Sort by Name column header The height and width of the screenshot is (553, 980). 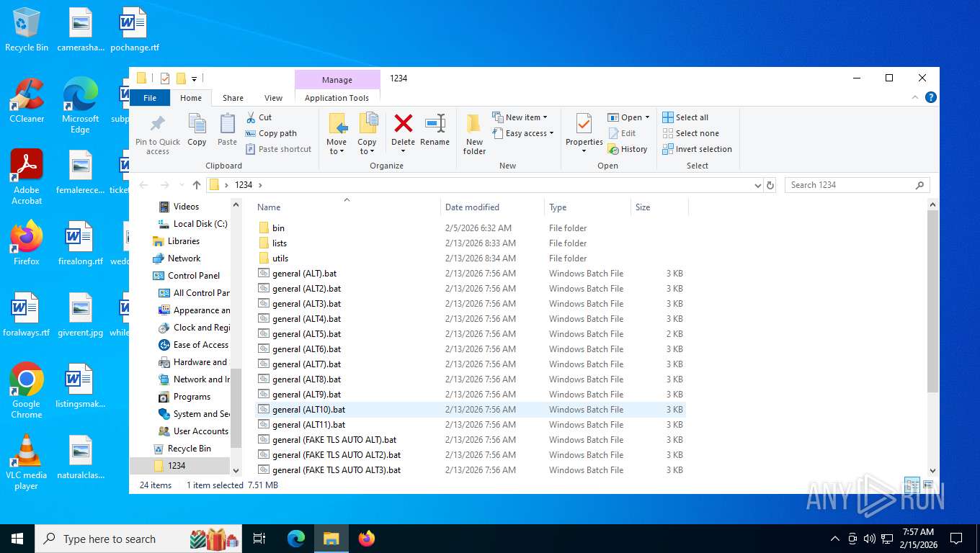click(x=347, y=207)
